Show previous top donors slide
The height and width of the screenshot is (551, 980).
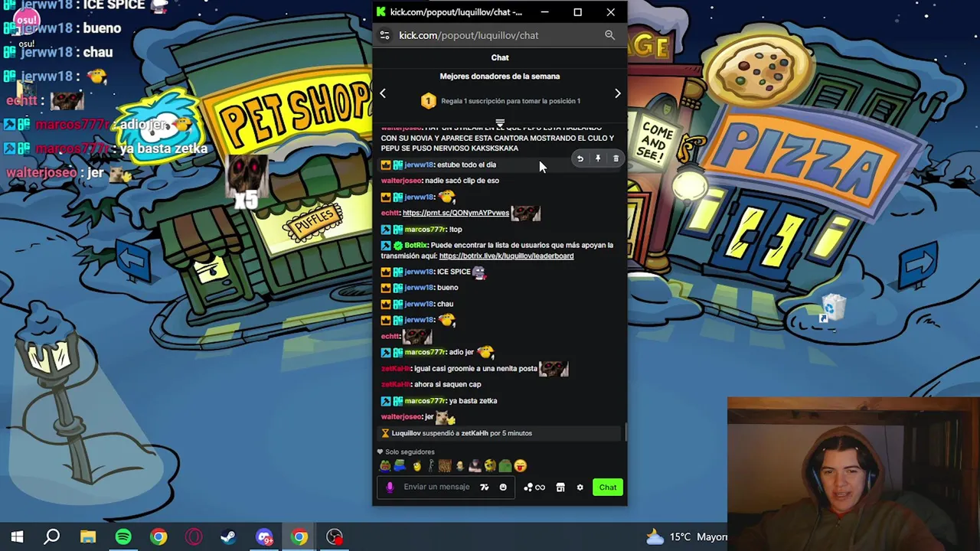pyautogui.click(x=383, y=93)
